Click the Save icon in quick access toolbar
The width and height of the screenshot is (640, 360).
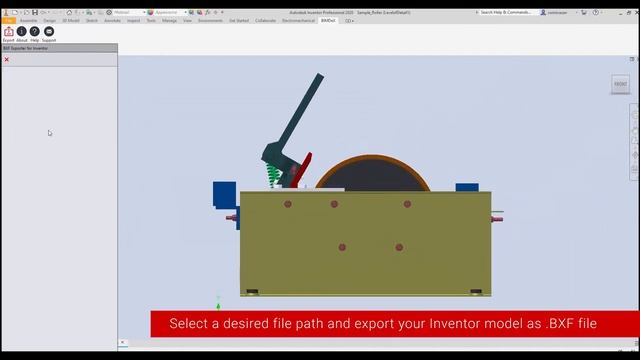click(x=35, y=13)
